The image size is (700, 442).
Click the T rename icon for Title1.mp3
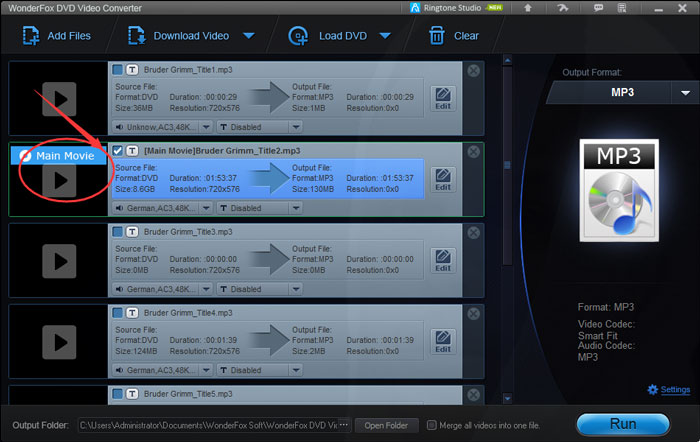coord(132,70)
